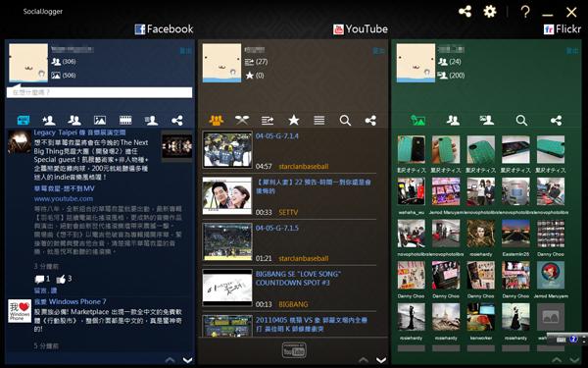Open Legacy Taipei post author link
Viewport: 588px width, 368px height.
click(79, 132)
